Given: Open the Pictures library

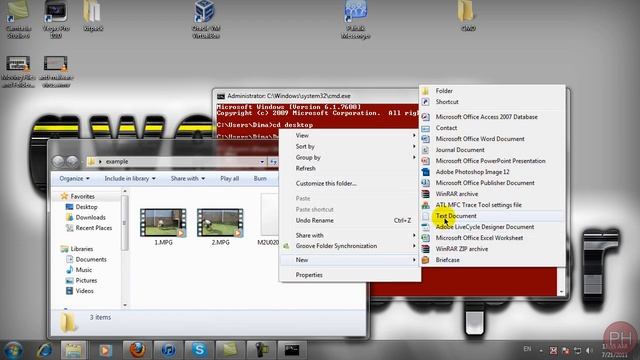Looking at the screenshot, I should coord(86,281).
